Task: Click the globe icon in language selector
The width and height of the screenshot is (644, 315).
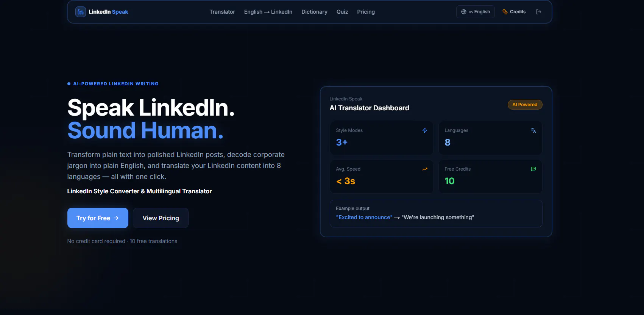Action: [x=464, y=12]
